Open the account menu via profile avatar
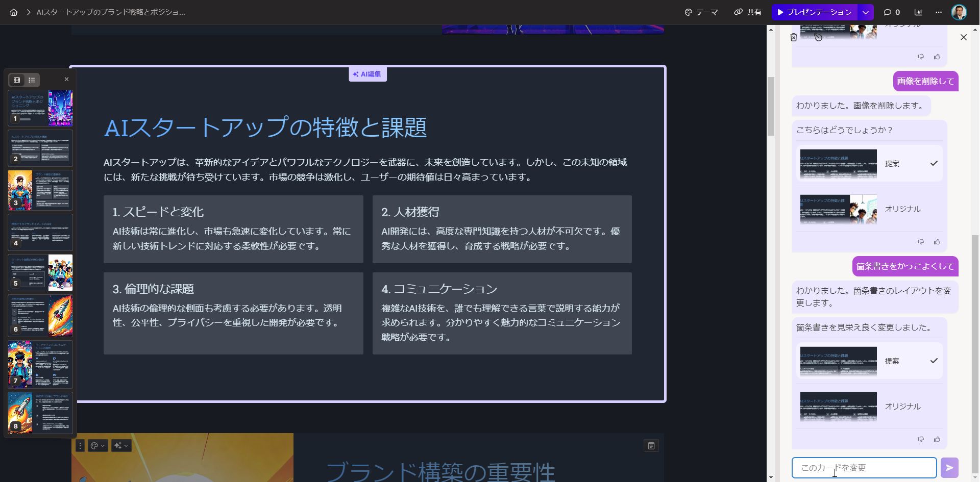The width and height of the screenshot is (980, 482). [x=960, y=12]
